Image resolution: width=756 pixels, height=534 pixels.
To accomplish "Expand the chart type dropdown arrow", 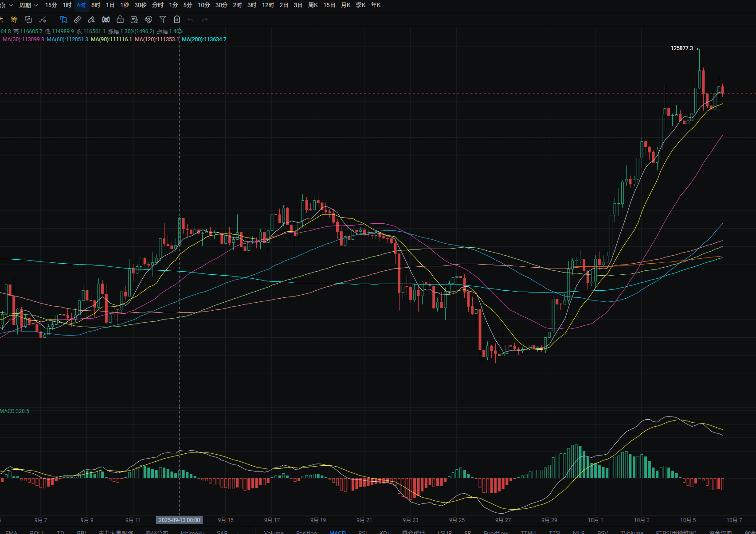I will (x=11, y=5).
